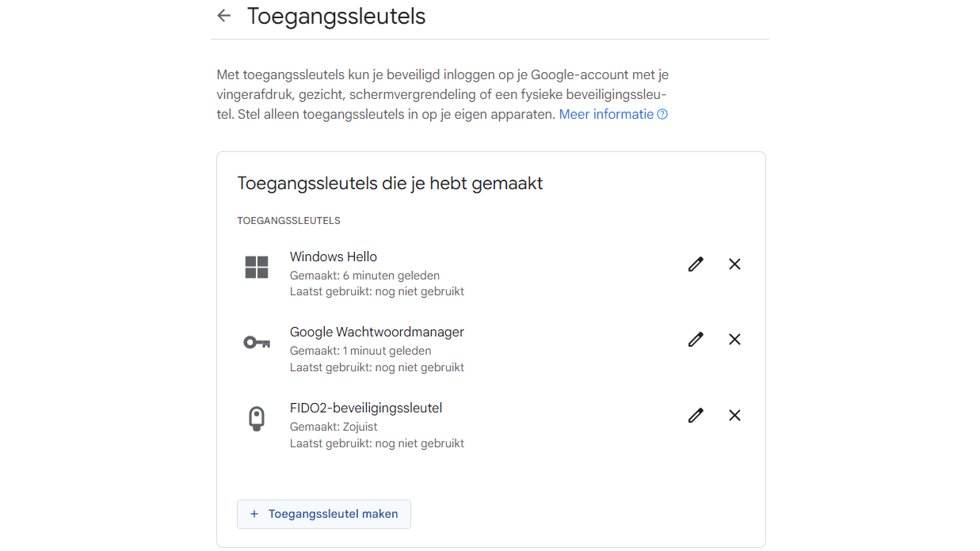Select the FIDO2-beveiligingssleutel entry title

(365, 408)
